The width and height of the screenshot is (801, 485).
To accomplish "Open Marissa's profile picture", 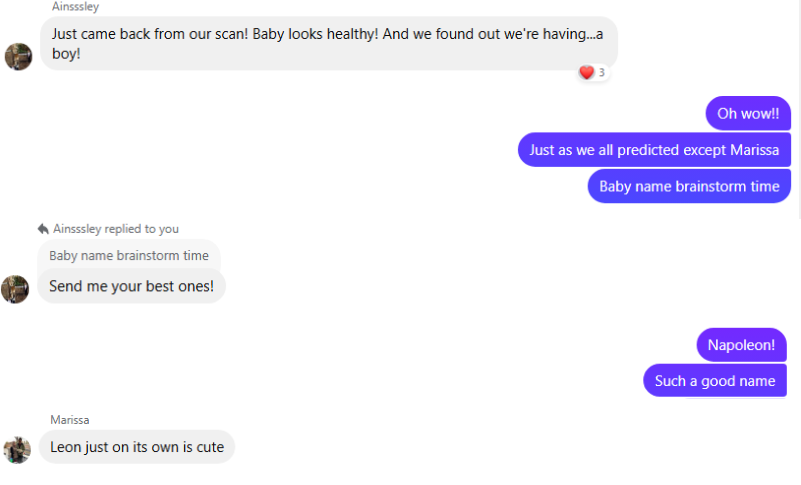I will coord(17,449).
